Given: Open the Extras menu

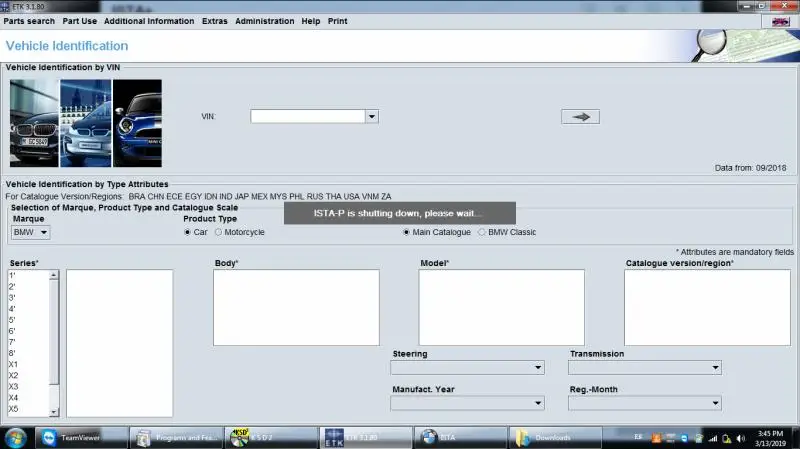Looking at the screenshot, I should pyautogui.click(x=214, y=21).
